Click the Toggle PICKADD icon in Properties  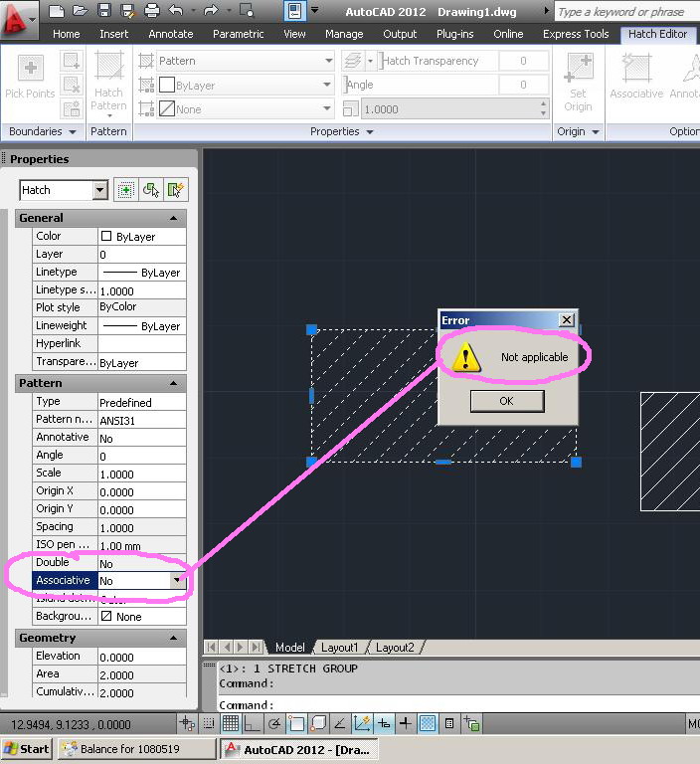[126, 190]
